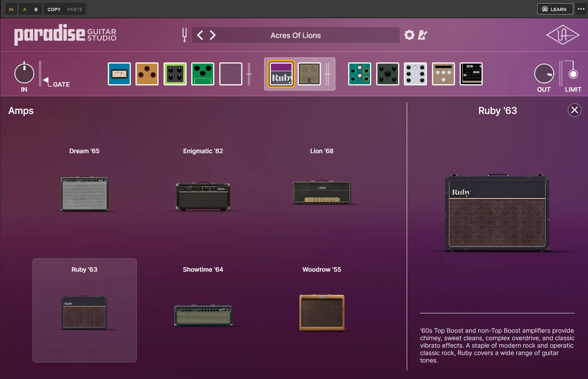Image resolution: width=588 pixels, height=379 pixels.
Task: Select the tan three-knob pedal
Action: (x=443, y=74)
